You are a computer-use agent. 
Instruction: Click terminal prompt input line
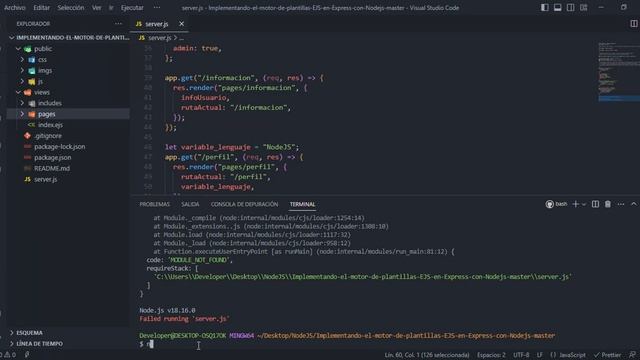point(347,344)
